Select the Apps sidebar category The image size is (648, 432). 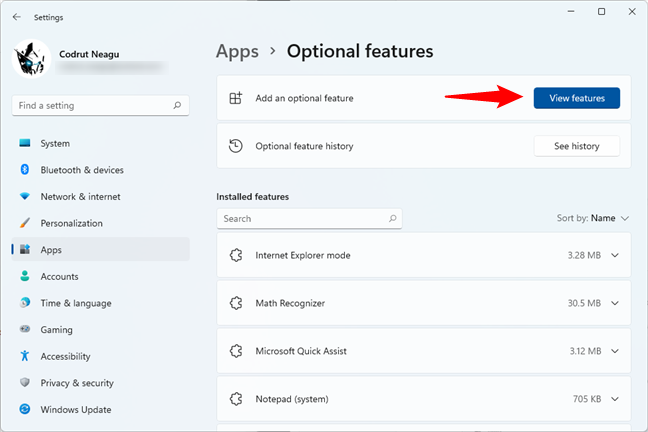pos(100,250)
